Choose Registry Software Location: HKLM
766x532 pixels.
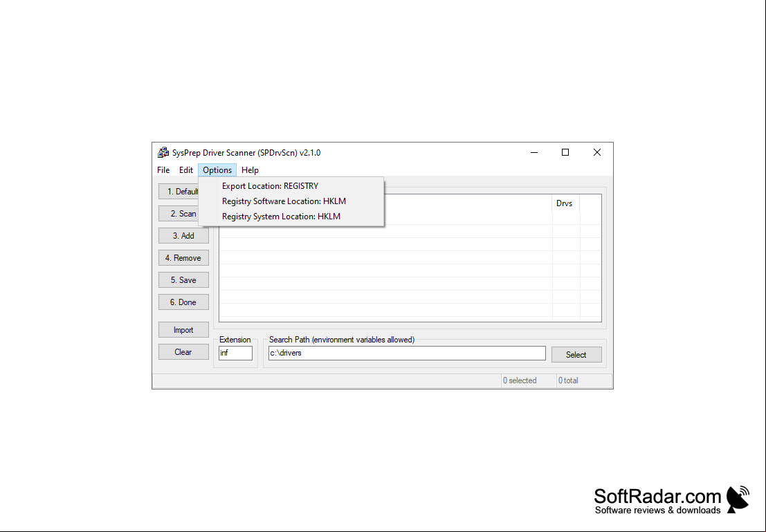291,201
